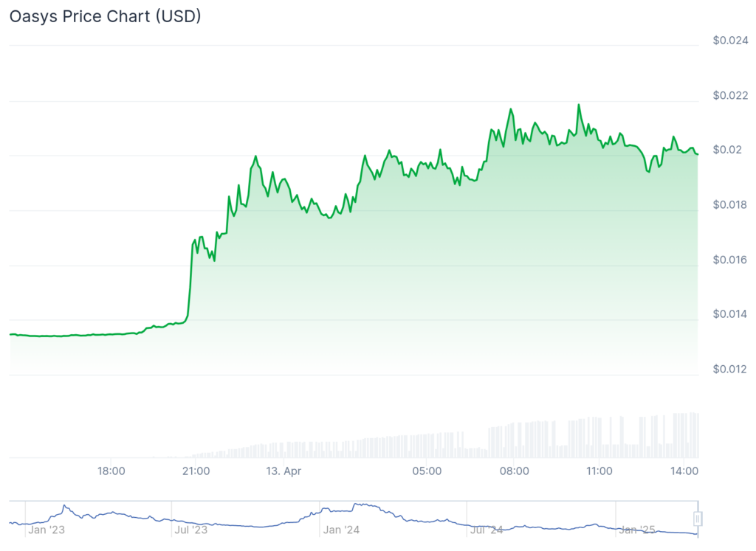Click the Oasys Price Chart (USD) title

(105, 17)
